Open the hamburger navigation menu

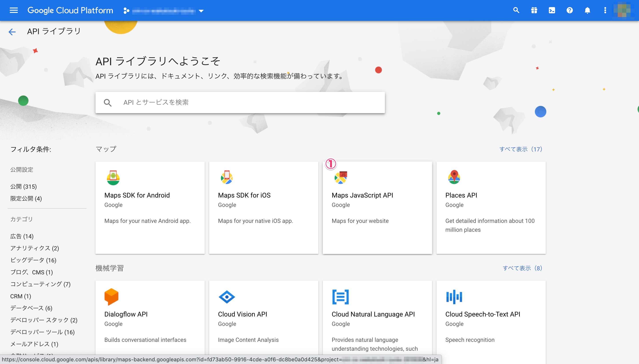[x=14, y=10]
